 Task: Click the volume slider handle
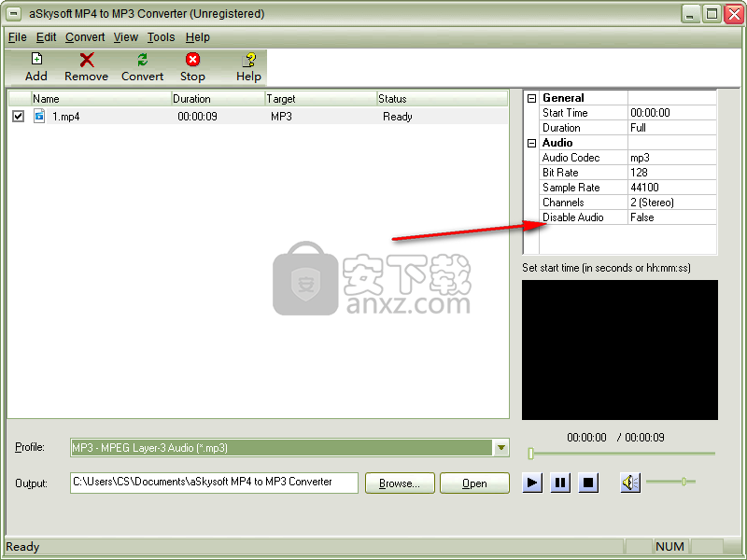tap(684, 482)
